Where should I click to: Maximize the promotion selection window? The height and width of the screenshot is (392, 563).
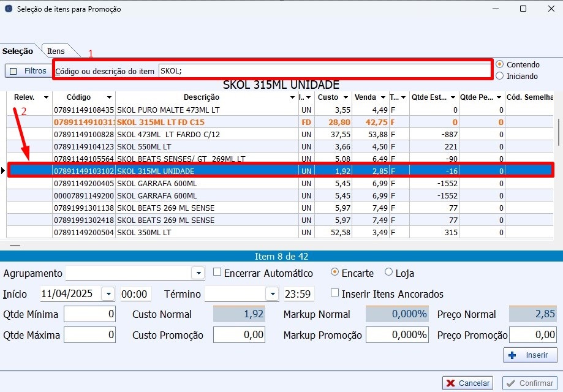click(x=523, y=9)
